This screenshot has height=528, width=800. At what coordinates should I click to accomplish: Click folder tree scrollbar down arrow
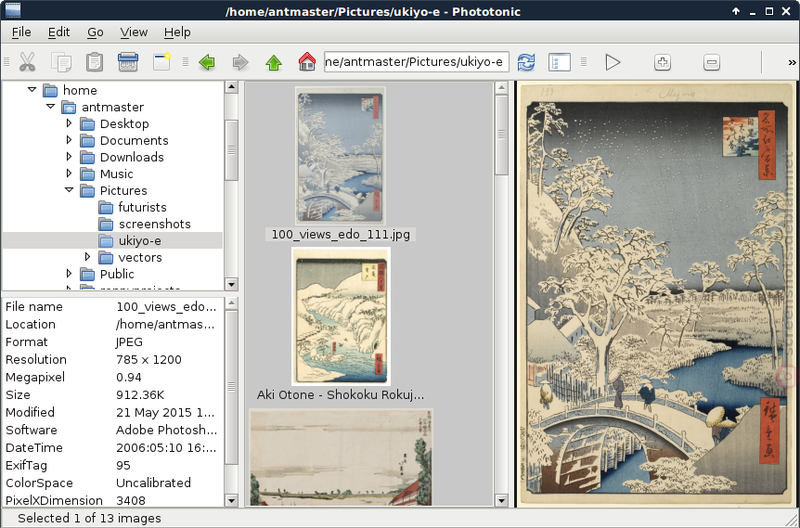click(x=232, y=284)
